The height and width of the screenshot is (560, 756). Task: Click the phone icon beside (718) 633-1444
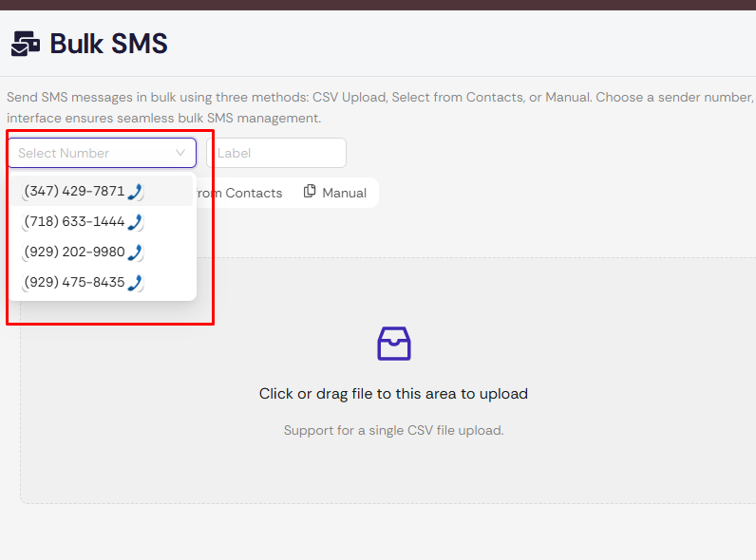[x=135, y=222]
